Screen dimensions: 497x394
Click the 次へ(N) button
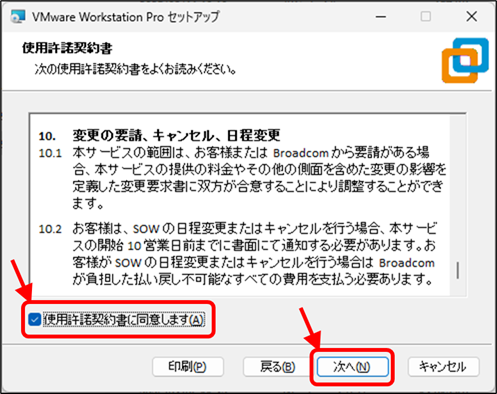tap(352, 367)
